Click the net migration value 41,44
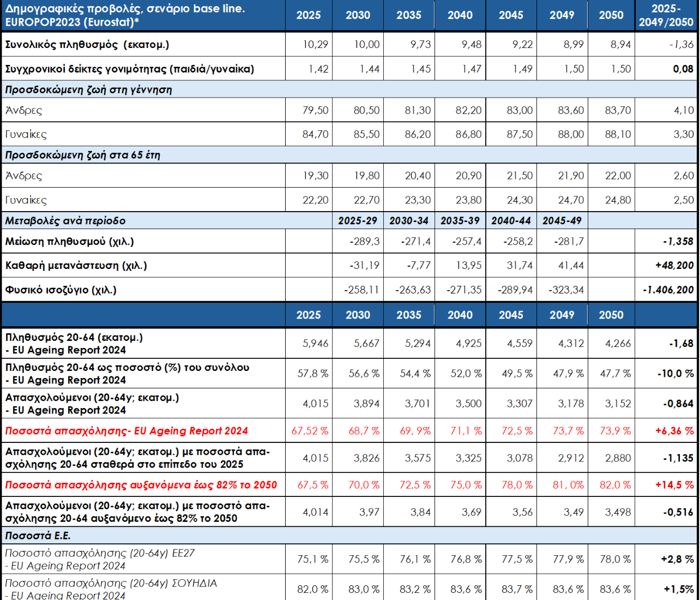 point(571,266)
